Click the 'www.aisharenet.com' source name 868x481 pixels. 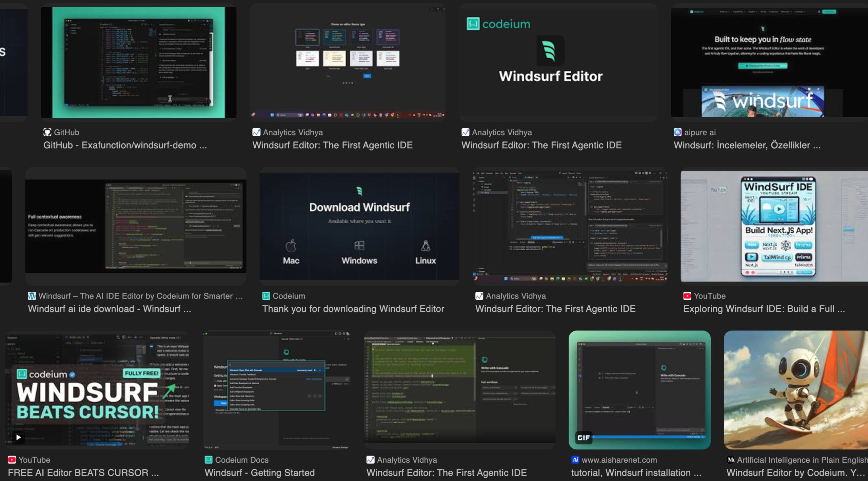(x=619, y=460)
